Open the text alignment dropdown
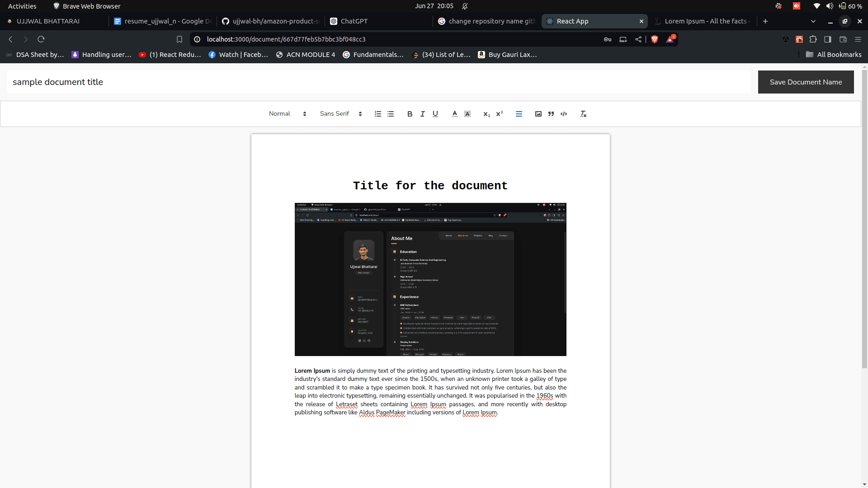868x488 pixels. (x=519, y=114)
